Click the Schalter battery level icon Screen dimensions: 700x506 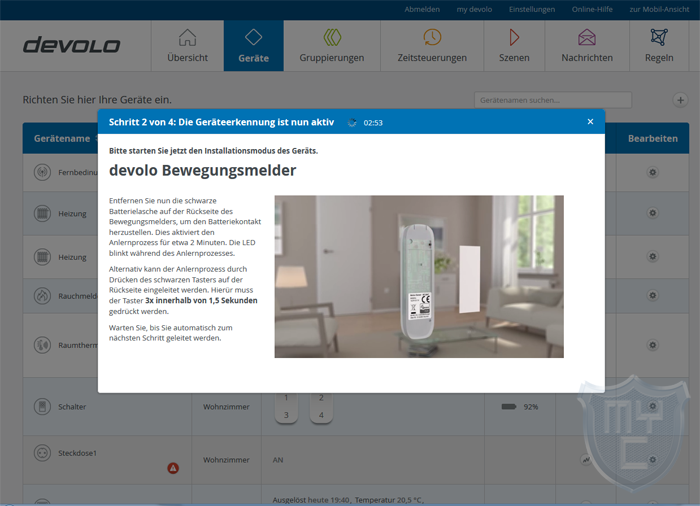click(508, 406)
